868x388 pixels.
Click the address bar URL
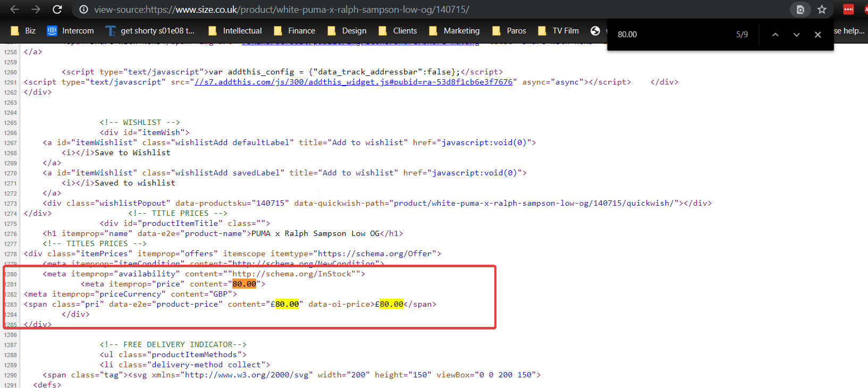(x=282, y=10)
